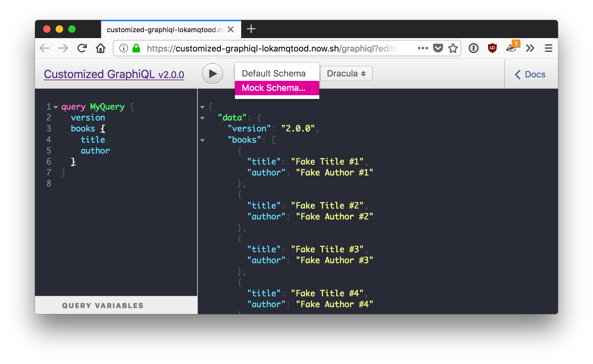Click "Fake Author #2" in results

[x=334, y=216]
